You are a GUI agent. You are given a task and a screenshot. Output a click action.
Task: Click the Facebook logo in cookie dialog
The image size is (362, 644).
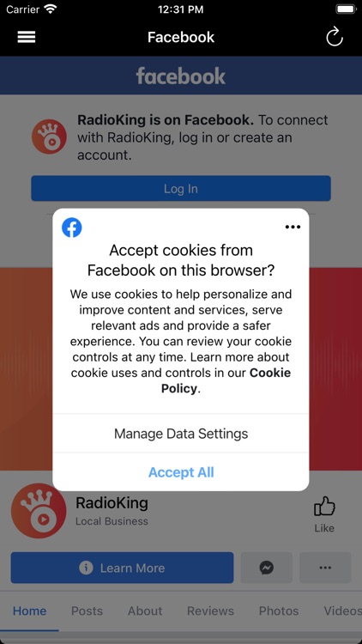(x=72, y=228)
